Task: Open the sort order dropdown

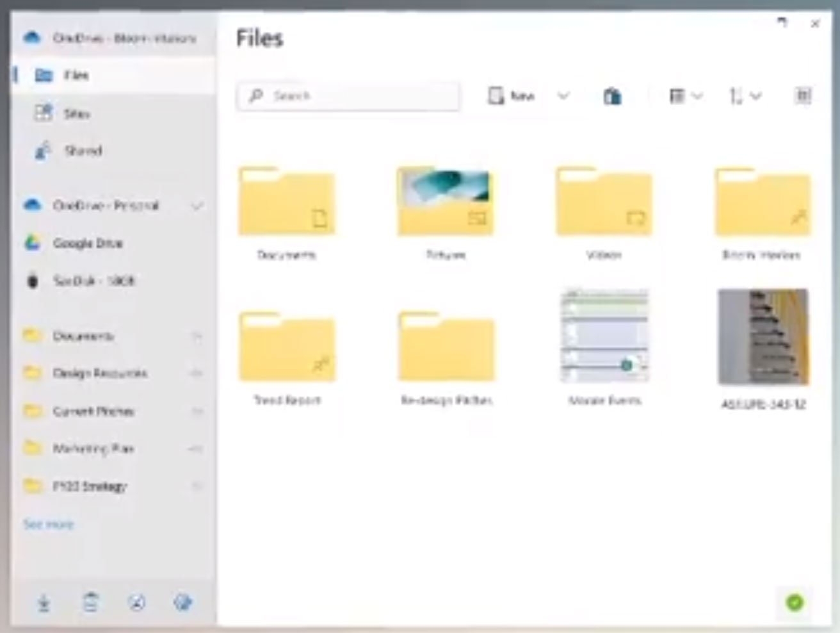Action: [x=745, y=96]
